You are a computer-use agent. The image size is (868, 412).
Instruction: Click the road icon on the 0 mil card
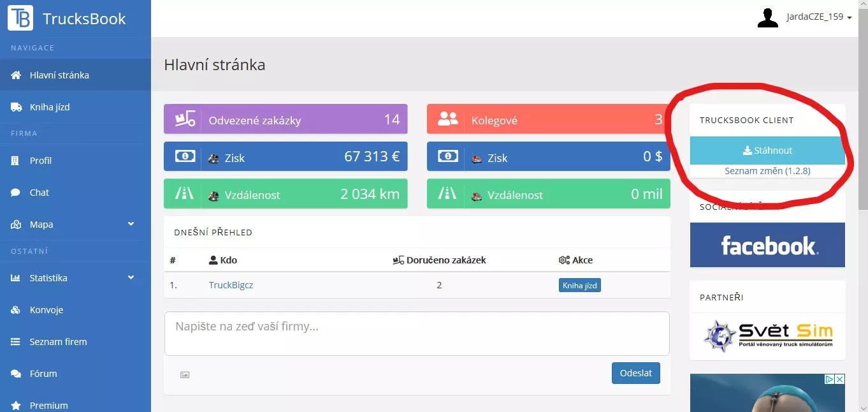pyautogui.click(x=448, y=194)
